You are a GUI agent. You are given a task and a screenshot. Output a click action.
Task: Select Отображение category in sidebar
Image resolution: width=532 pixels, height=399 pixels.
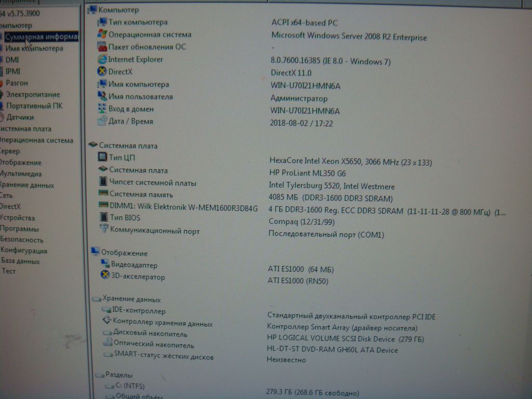(x=21, y=163)
